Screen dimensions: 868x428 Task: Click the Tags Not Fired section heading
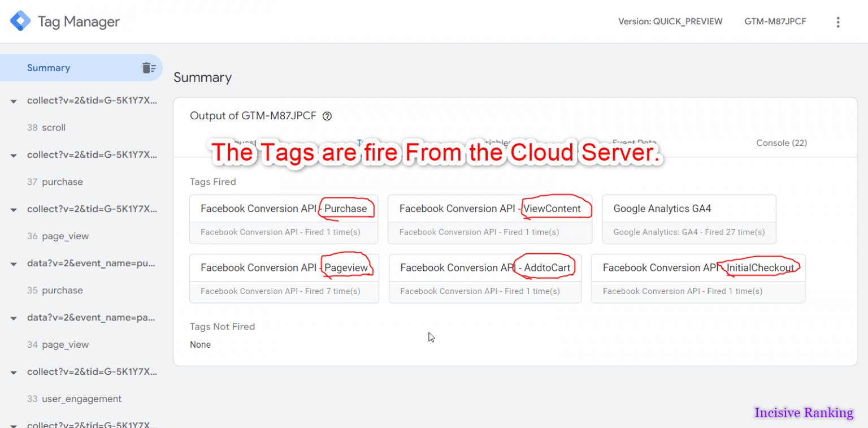pos(222,327)
